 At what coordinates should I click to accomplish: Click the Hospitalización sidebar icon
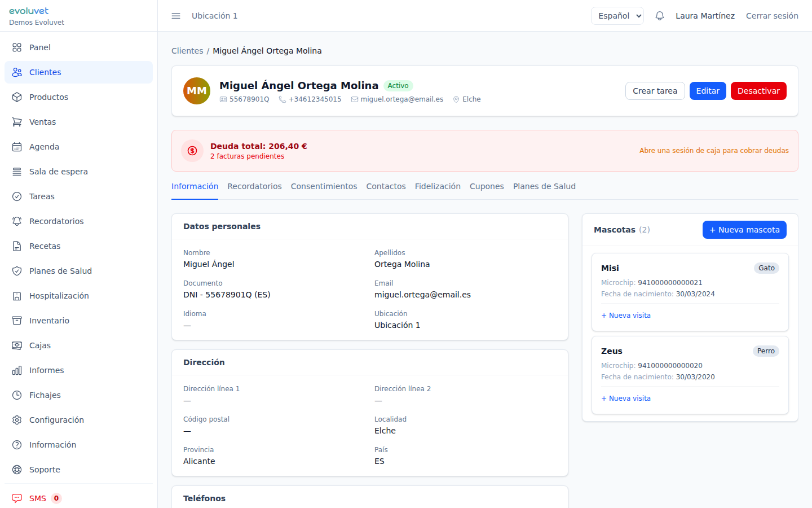[17, 296]
